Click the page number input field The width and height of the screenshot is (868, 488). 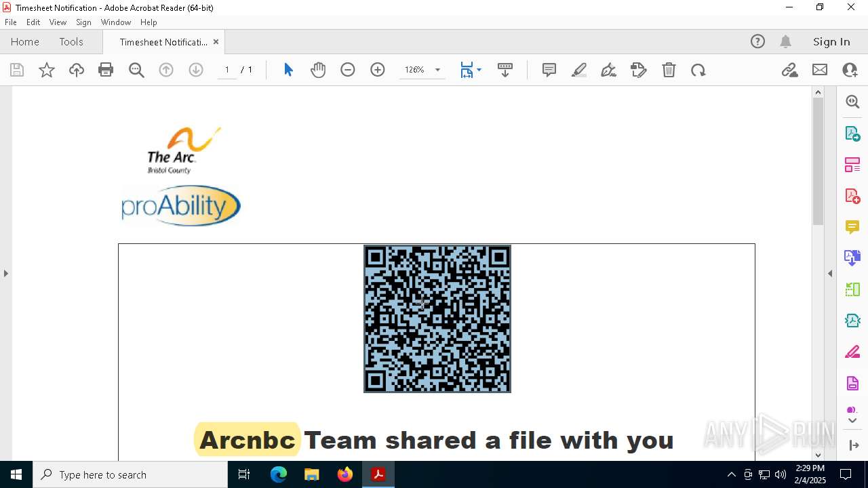[227, 70]
